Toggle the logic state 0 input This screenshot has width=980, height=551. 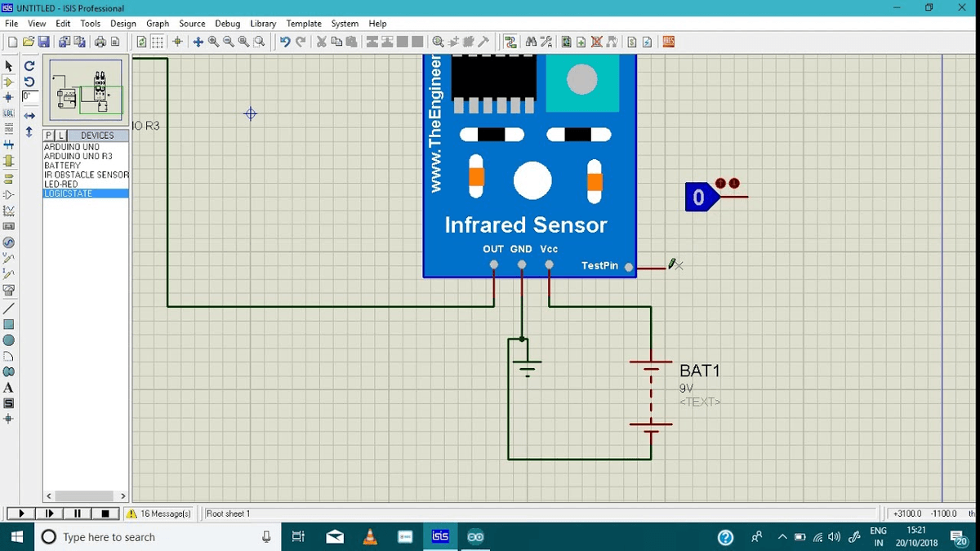tap(698, 198)
